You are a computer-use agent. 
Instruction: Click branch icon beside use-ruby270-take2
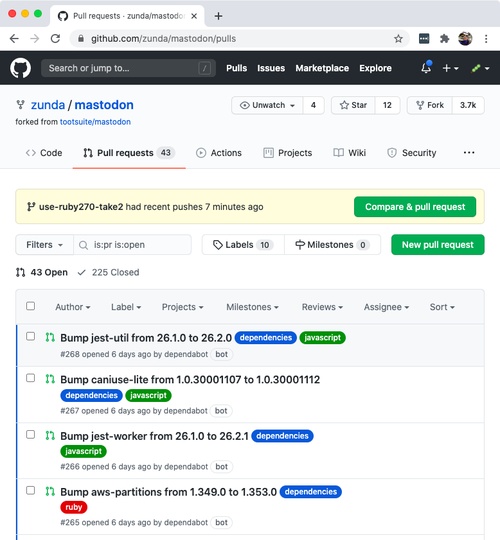(31, 207)
